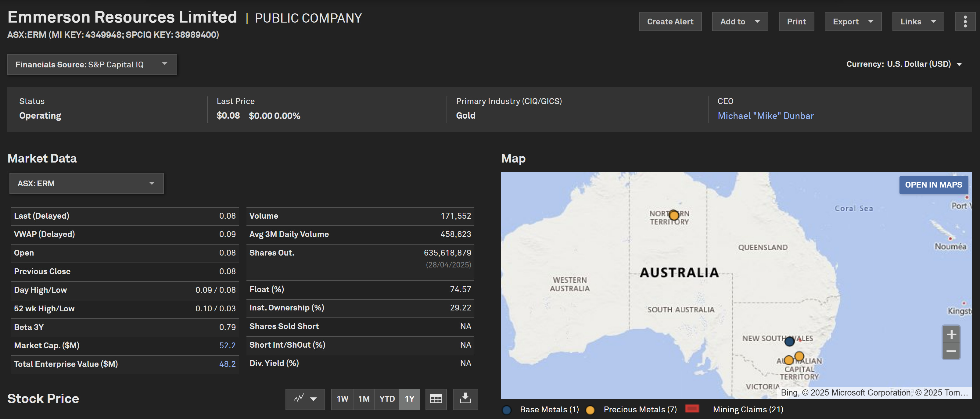Screen dimensions: 980x419
Task: Click the Northern Territory gold marker
Action: [x=674, y=215]
